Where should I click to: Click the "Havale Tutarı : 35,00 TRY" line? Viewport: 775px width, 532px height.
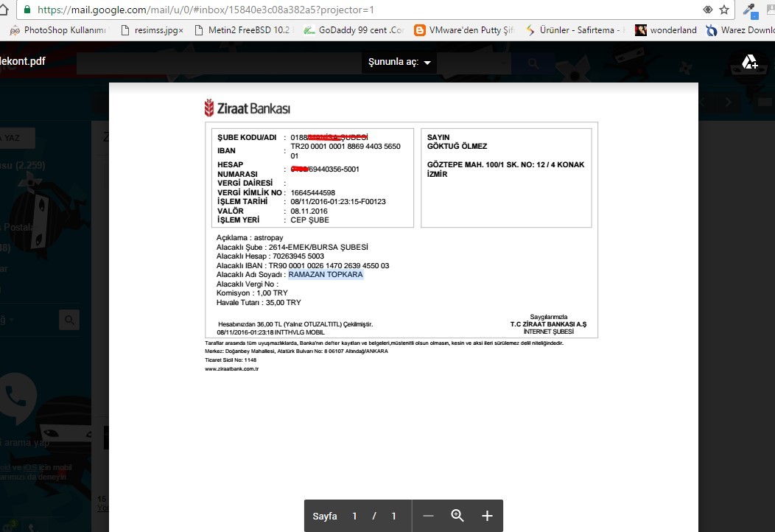tap(259, 302)
